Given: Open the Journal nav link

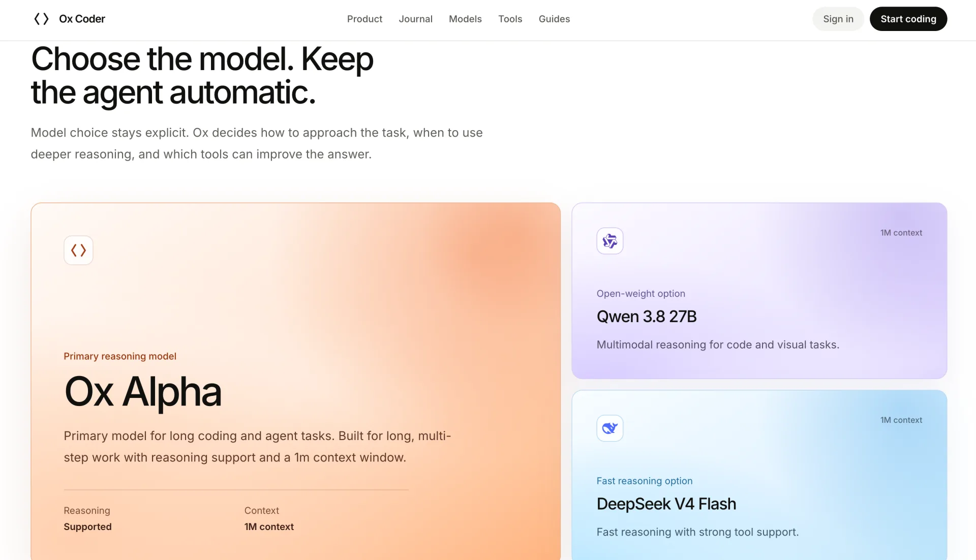Looking at the screenshot, I should tap(415, 19).
